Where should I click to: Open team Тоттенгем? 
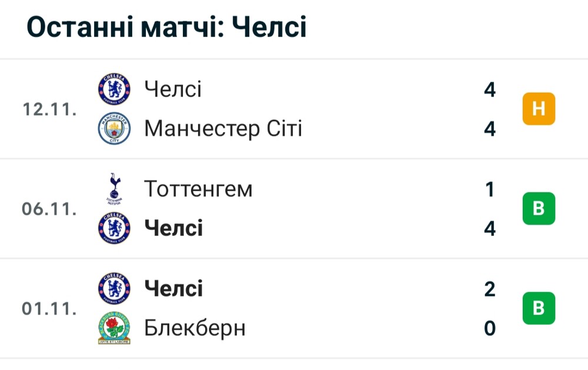[198, 189]
